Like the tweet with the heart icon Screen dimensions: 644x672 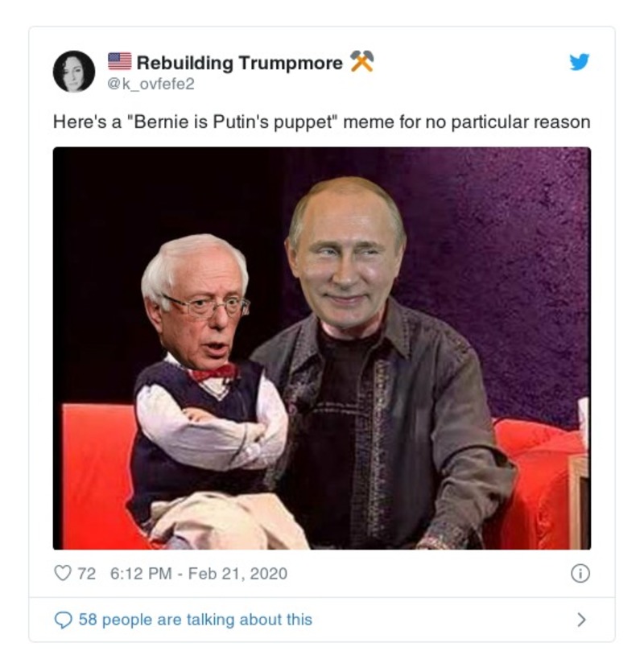tap(63, 573)
